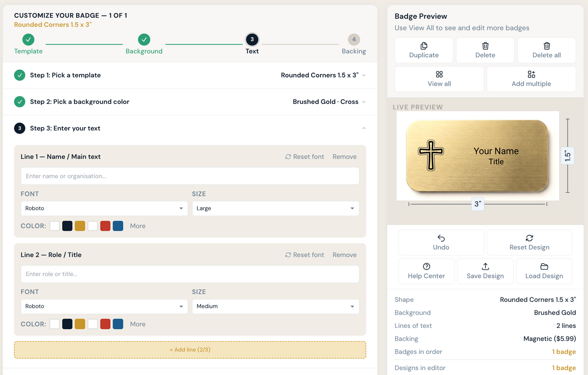Go to the Template step in progress bar
Image resolution: width=588 pixels, height=375 pixels.
coord(28,44)
